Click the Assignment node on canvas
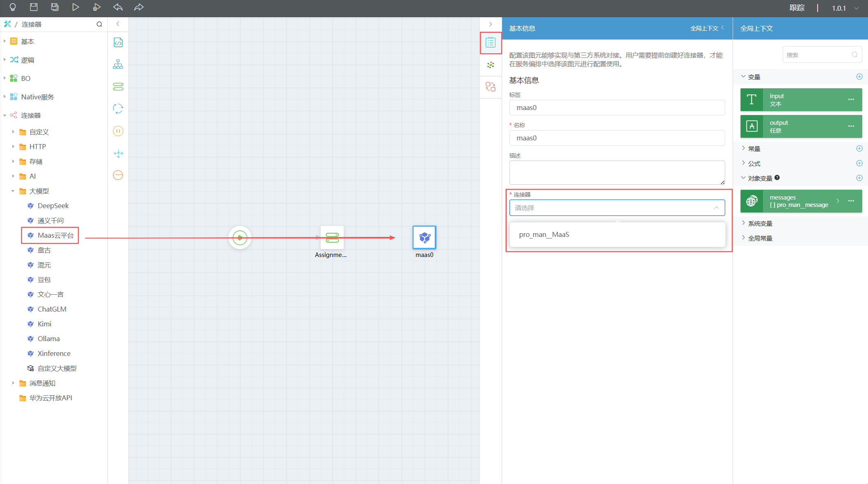The image size is (868, 484). [332, 237]
